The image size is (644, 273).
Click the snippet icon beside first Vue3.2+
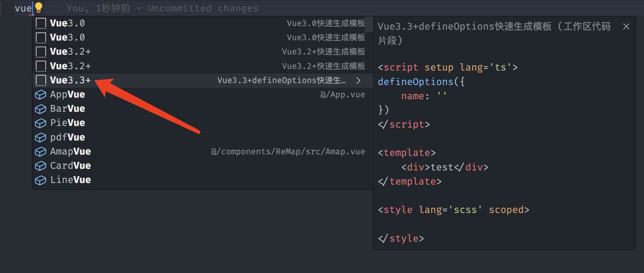pyautogui.click(x=41, y=52)
